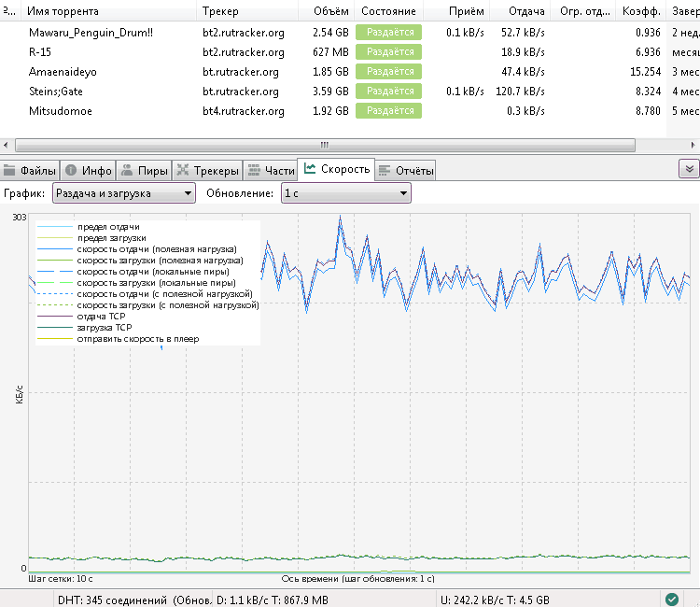Select the Скорость tab
Screen dimensions: 700x607
coord(336,170)
